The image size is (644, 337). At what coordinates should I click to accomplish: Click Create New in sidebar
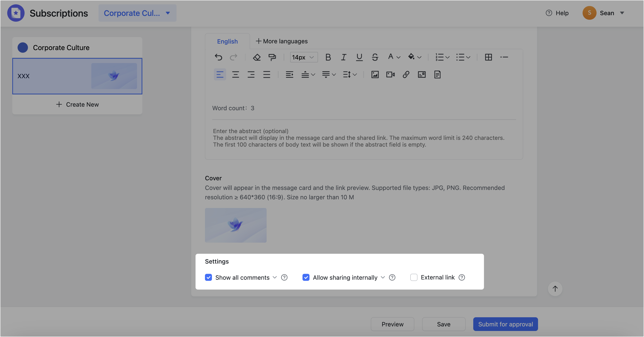[x=77, y=104]
